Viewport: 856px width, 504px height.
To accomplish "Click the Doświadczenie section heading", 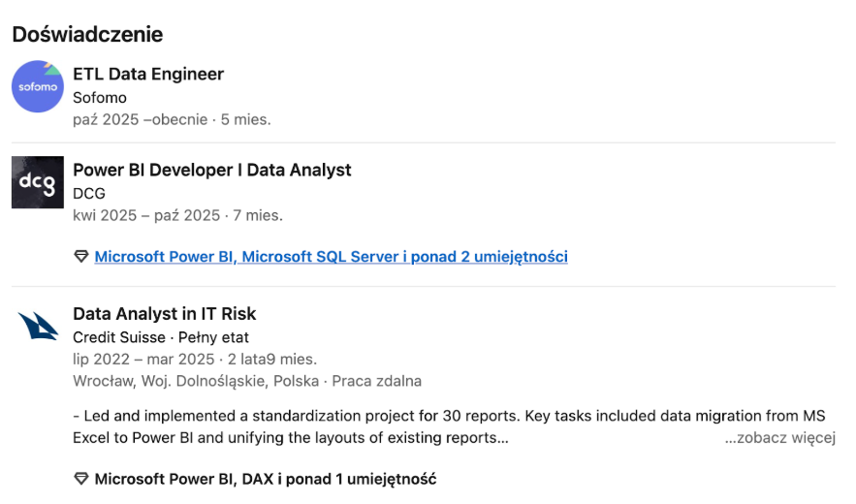I will [87, 35].
